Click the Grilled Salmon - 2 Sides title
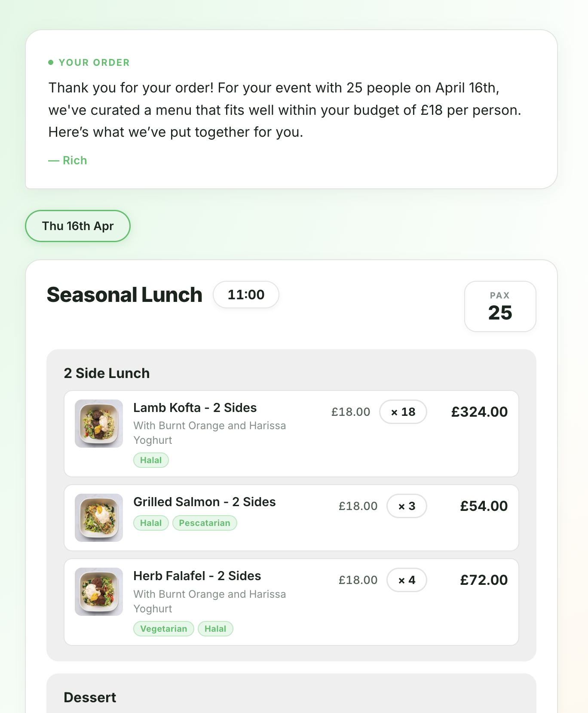 click(205, 502)
